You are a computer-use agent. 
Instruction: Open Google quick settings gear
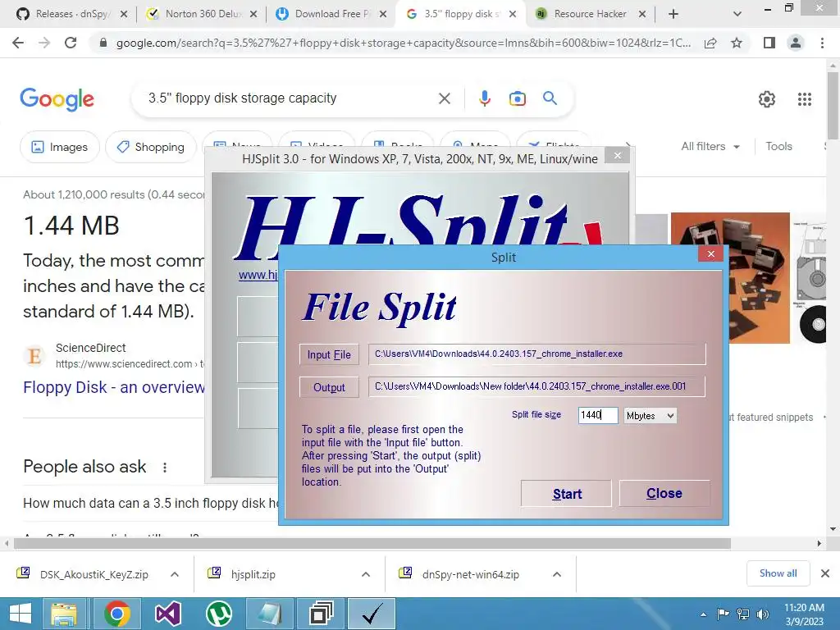767,99
